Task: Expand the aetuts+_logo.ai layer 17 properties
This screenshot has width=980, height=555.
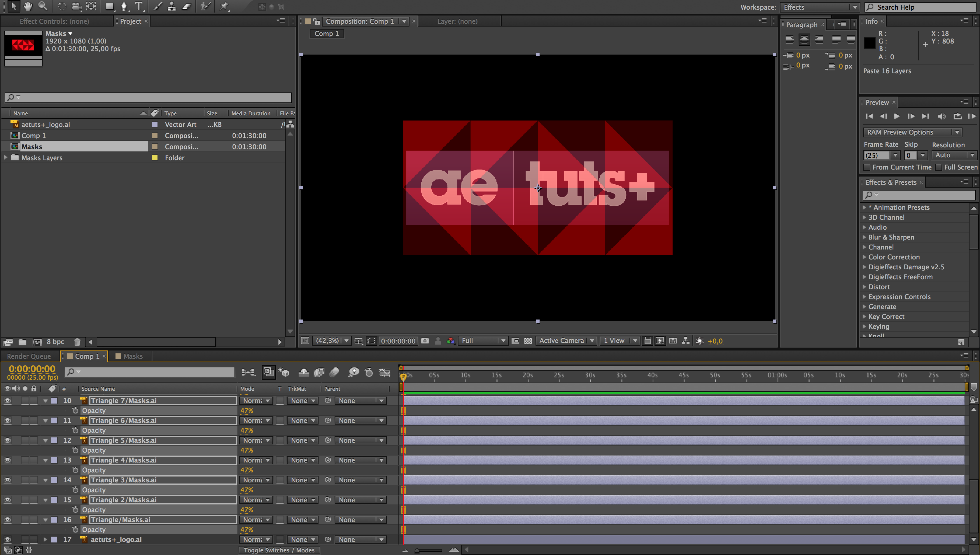Action: point(45,539)
